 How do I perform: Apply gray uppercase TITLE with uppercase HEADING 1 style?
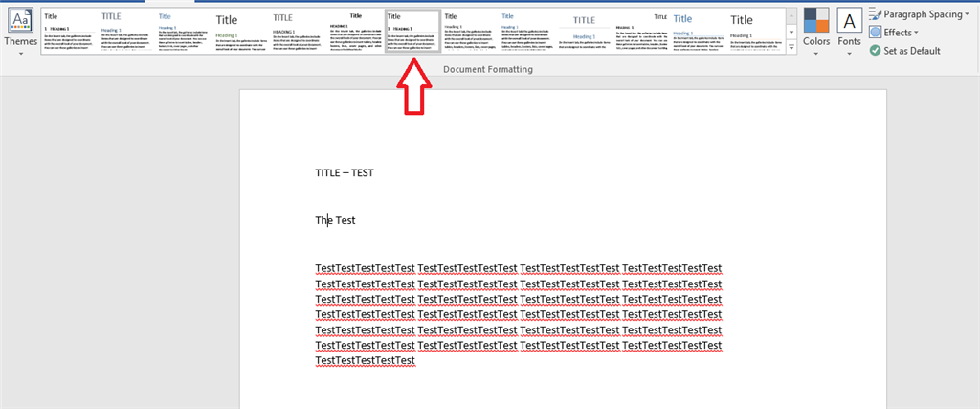298,32
